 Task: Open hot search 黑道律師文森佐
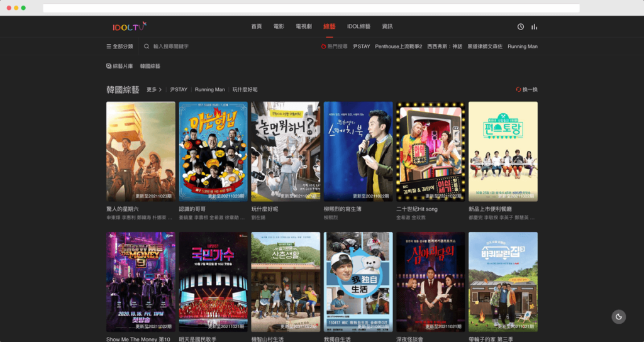click(485, 47)
